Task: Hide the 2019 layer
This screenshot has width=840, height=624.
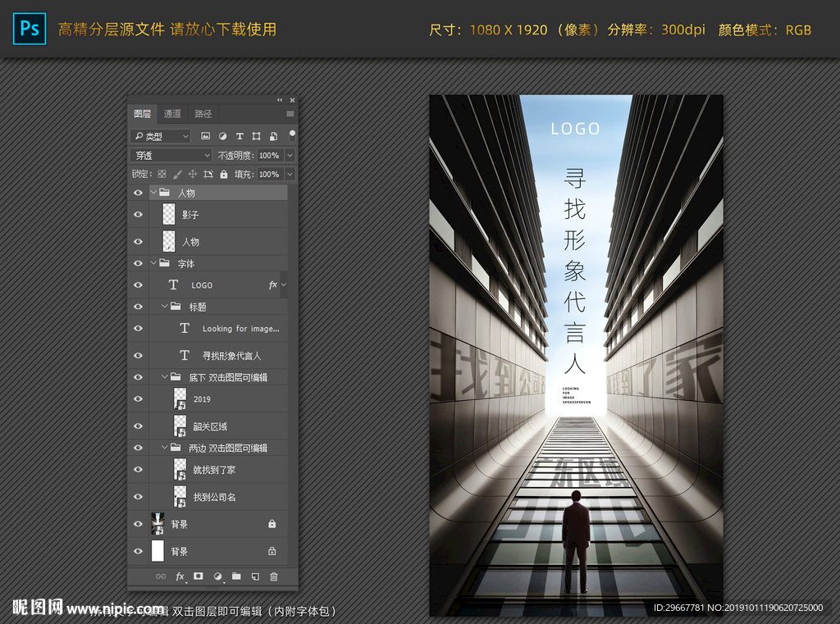Action: 138,399
